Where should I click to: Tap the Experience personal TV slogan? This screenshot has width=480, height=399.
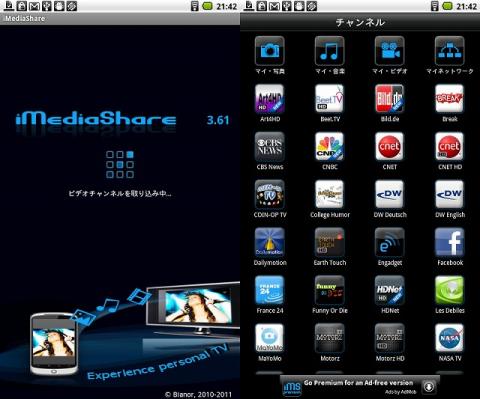pyautogui.click(x=158, y=362)
